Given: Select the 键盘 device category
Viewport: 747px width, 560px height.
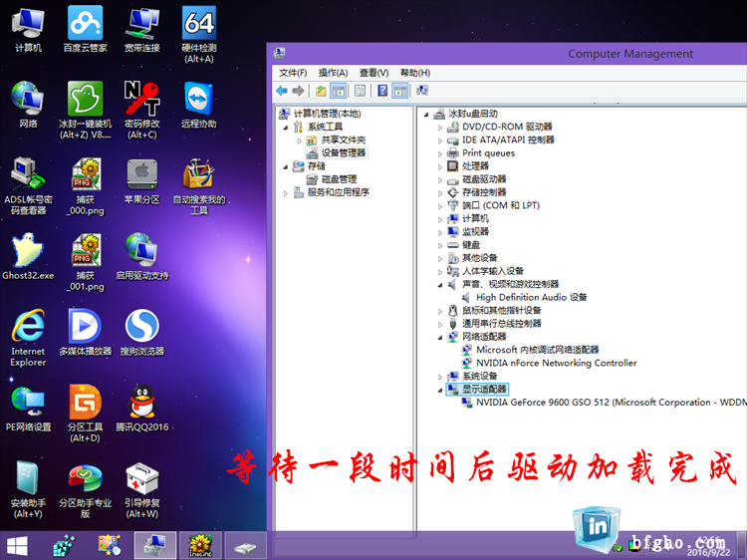Looking at the screenshot, I should (471, 245).
